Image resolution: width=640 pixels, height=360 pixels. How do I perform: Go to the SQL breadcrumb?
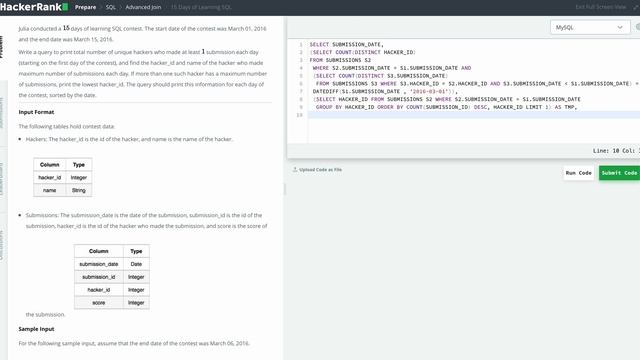click(111, 7)
